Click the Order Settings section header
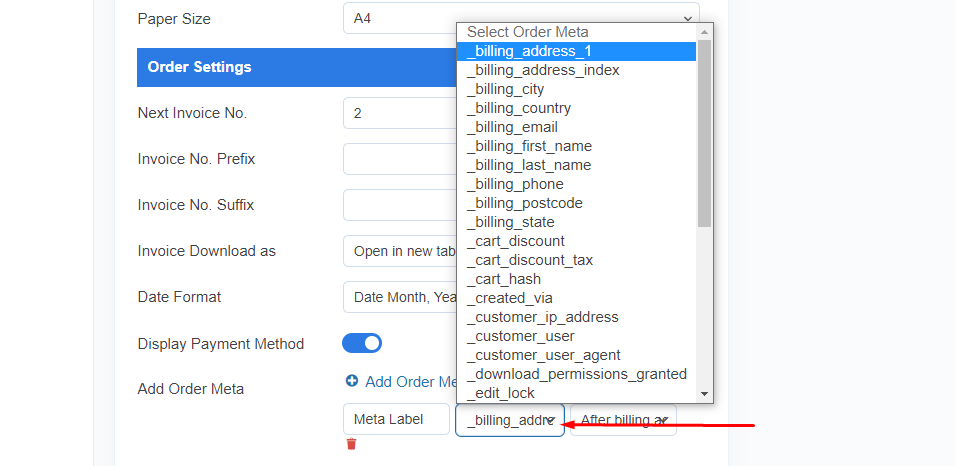 [297, 67]
